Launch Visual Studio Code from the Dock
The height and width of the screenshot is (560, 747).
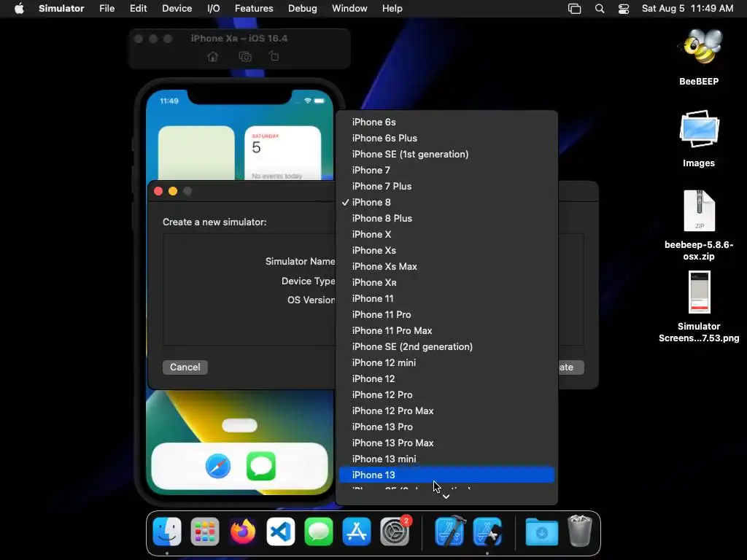tap(281, 532)
